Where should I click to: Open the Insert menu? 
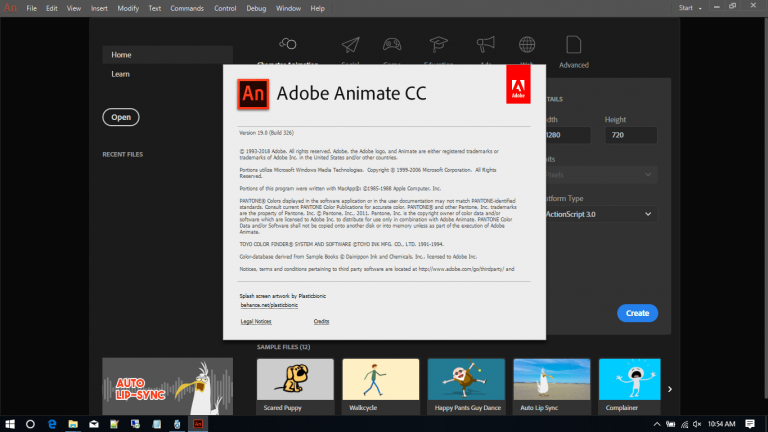(x=99, y=8)
